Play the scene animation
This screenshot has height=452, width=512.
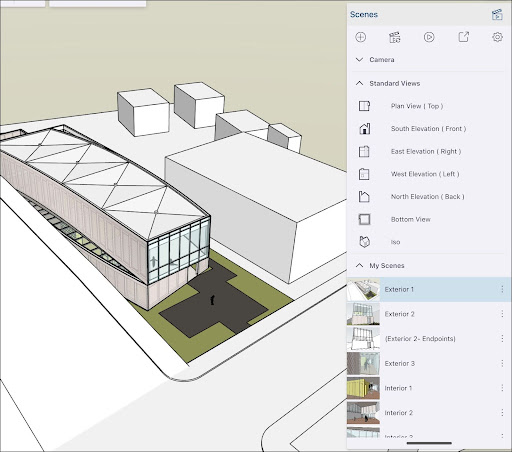point(429,37)
